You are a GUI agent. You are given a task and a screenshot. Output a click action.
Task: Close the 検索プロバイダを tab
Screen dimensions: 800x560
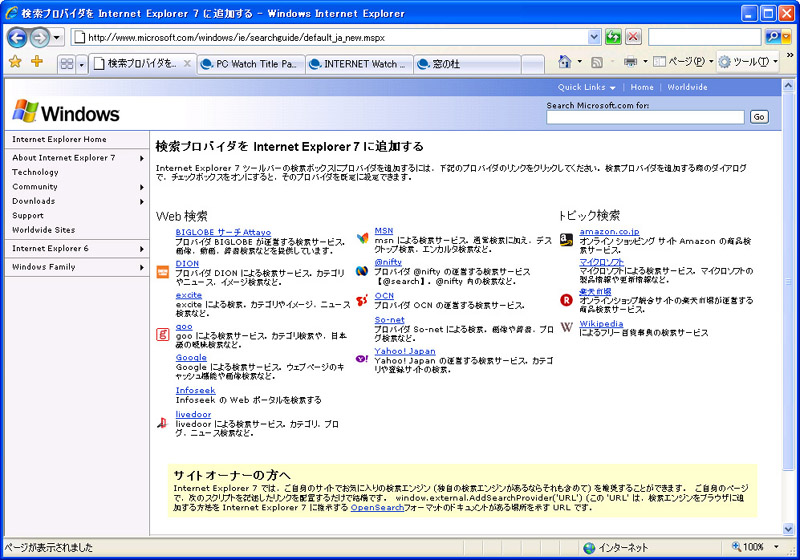(187, 64)
